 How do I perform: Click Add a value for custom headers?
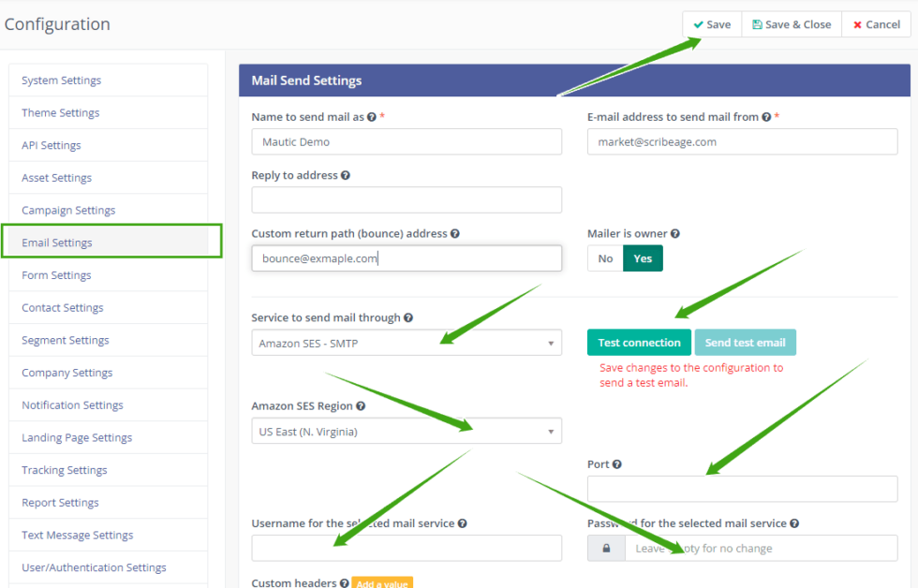click(382, 582)
